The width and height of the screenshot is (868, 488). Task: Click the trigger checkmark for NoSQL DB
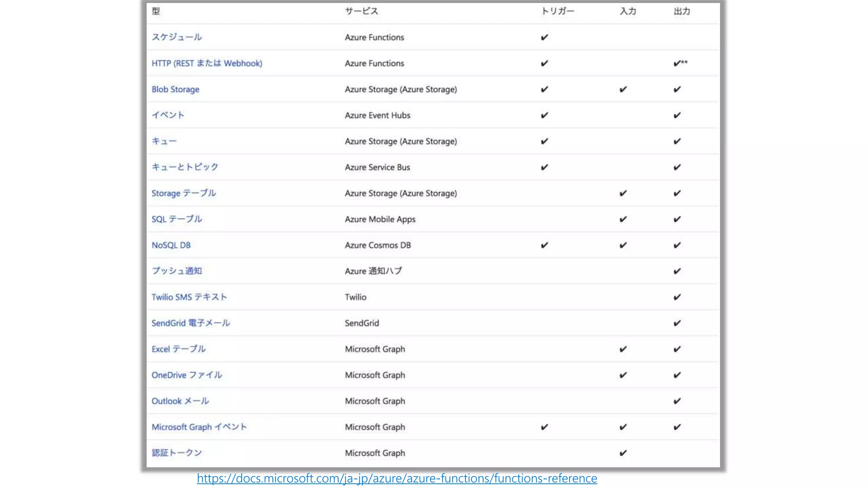coord(545,245)
